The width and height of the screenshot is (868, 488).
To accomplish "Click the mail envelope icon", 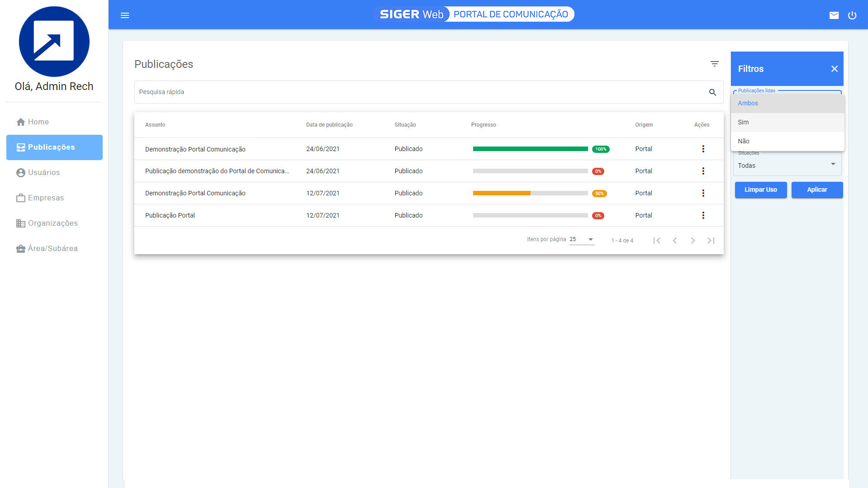I will click(x=834, y=15).
